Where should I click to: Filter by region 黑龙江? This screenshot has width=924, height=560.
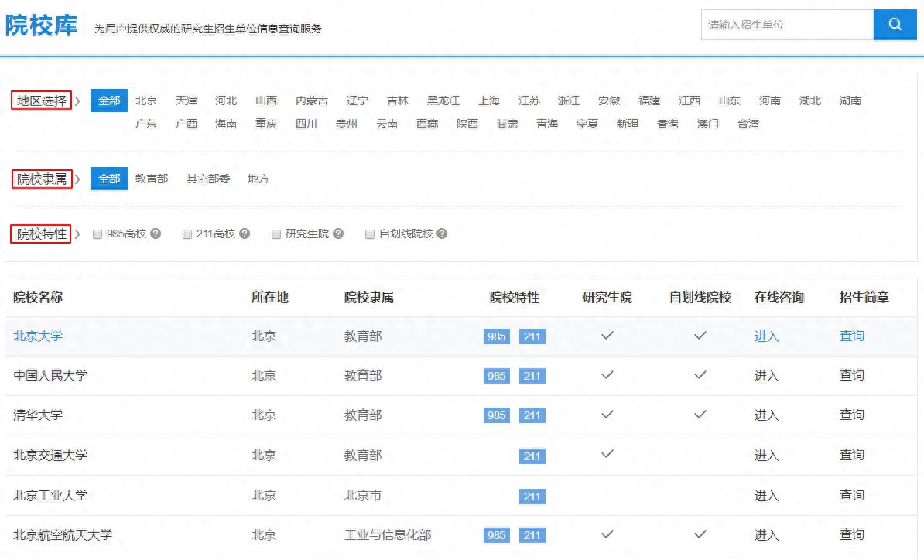click(443, 101)
